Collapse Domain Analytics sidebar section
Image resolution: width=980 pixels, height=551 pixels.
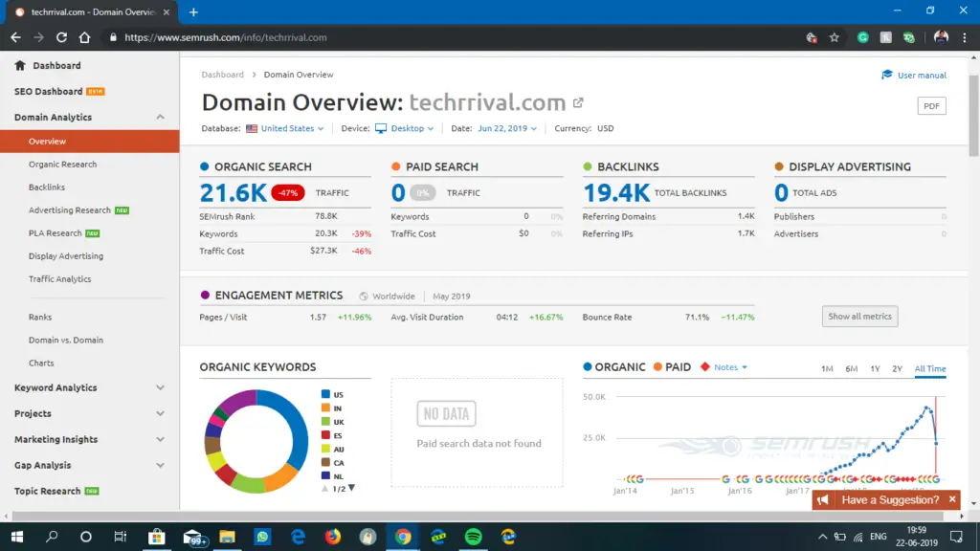coord(160,118)
